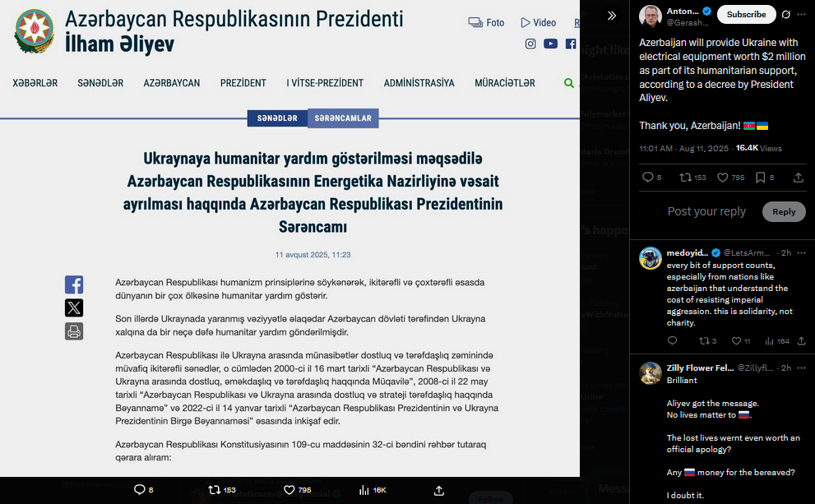The image size is (815, 504).
Task: Share the main post via upload icon
Action: click(x=799, y=178)
